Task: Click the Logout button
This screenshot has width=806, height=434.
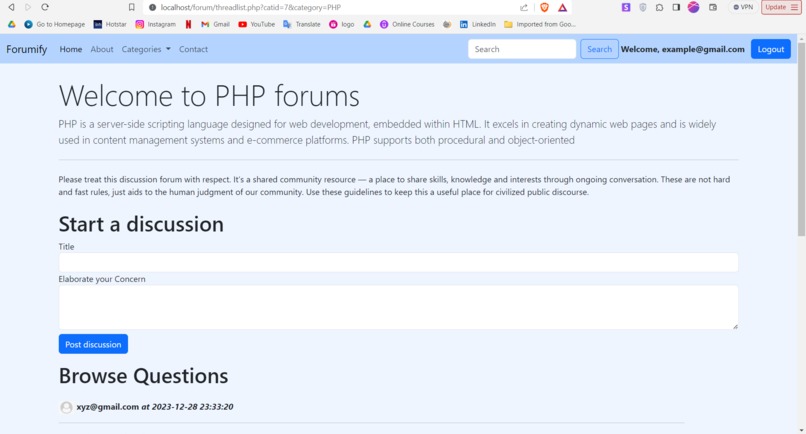Action: 771,49
